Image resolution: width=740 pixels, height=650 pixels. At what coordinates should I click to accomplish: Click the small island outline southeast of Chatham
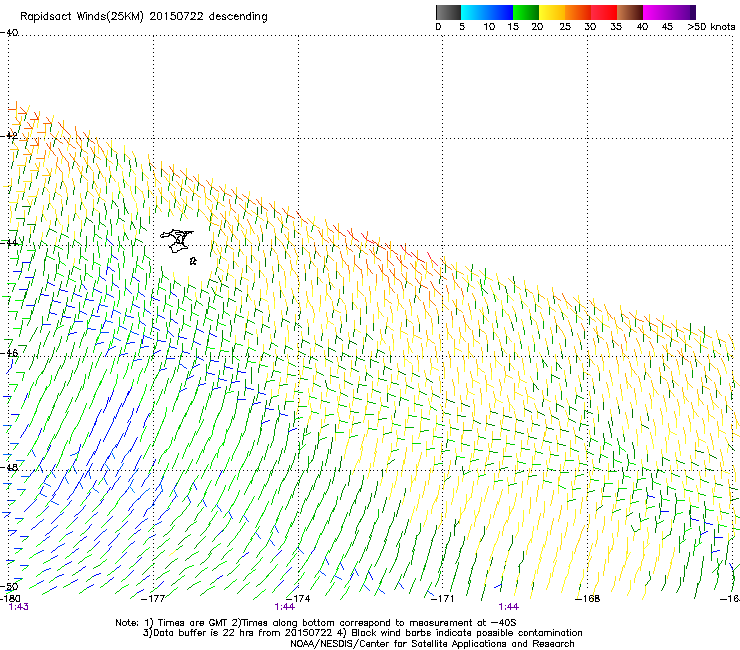click(x=193, y=261)
